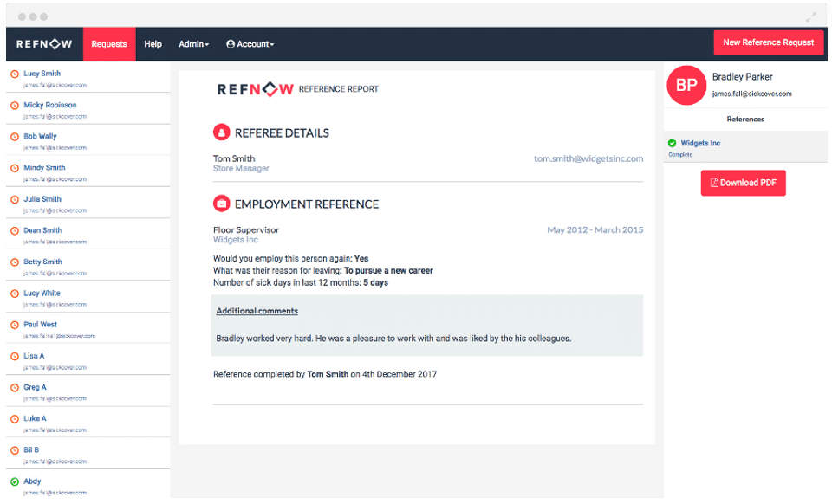The image size is (832, 504).
Task: Open Mindy Smith request
Action: click(x=88, y=171)
